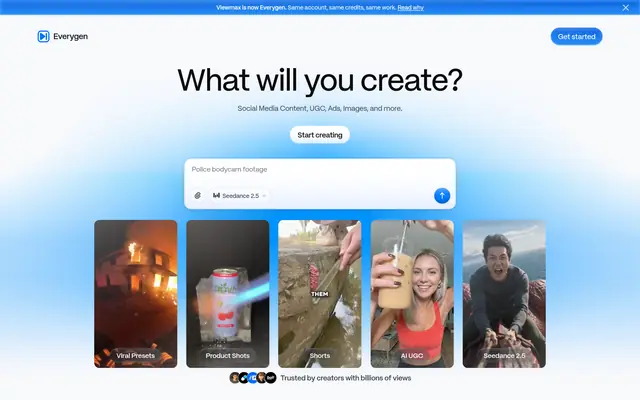Open the Seedance 2.5 model dropdown
This screenshot has width=640, height=400.
239,196
